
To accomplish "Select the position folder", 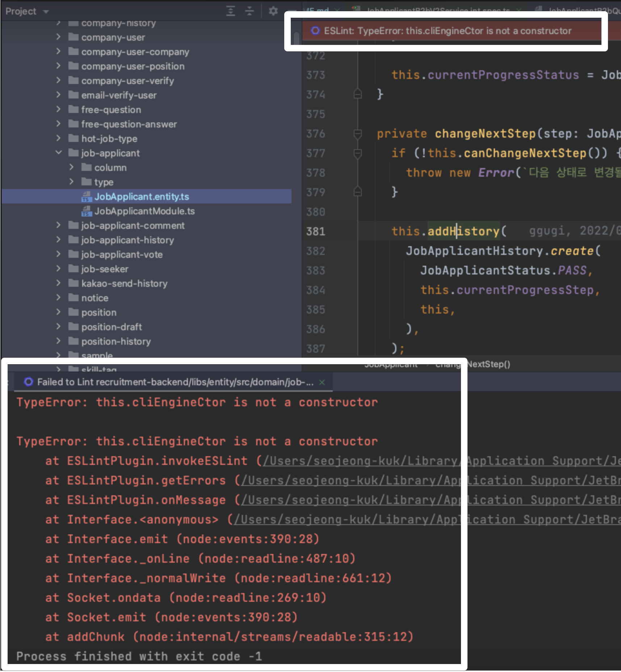I will click(x=99, y=312).
